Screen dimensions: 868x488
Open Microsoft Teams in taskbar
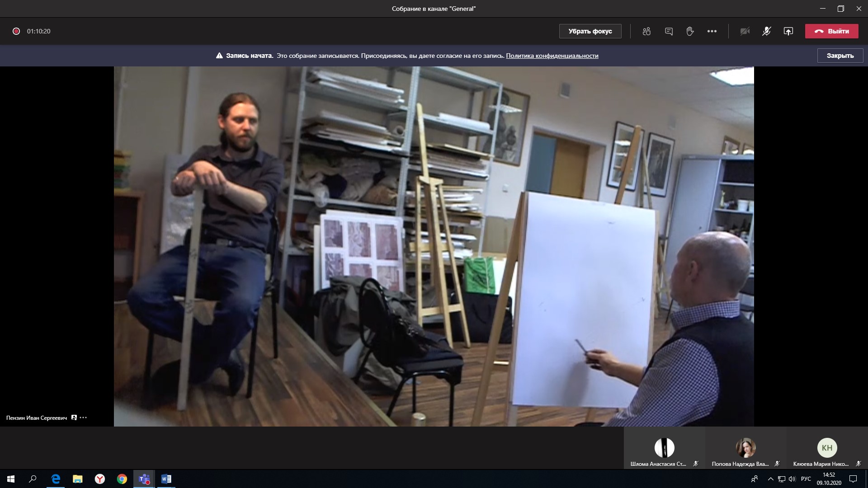144,479
